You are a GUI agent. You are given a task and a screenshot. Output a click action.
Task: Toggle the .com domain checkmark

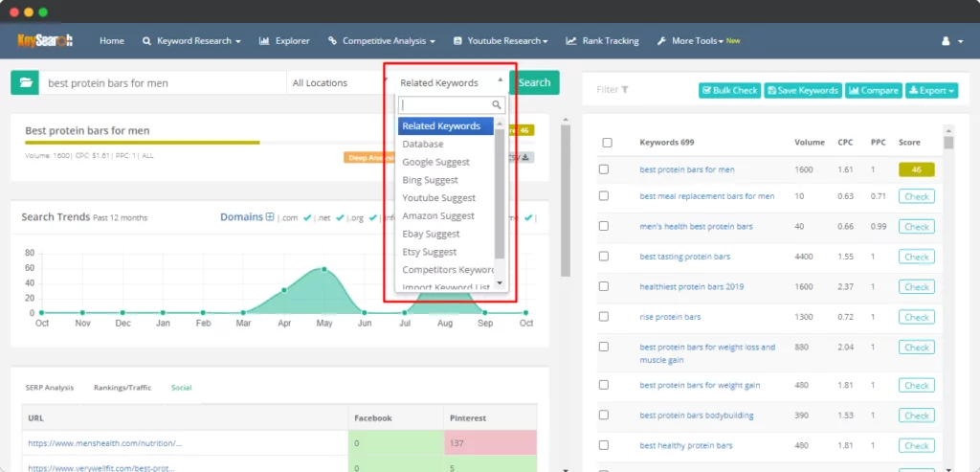[x=307, y=217]
